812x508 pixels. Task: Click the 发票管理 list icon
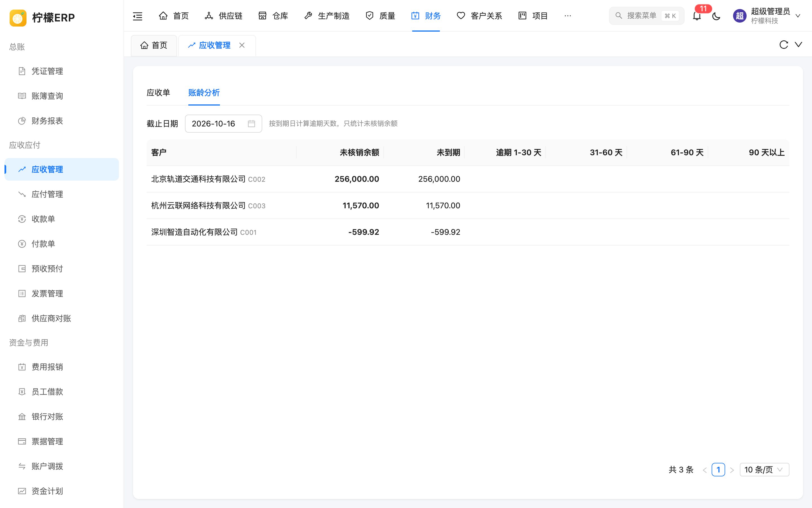(x=22, y=294)
